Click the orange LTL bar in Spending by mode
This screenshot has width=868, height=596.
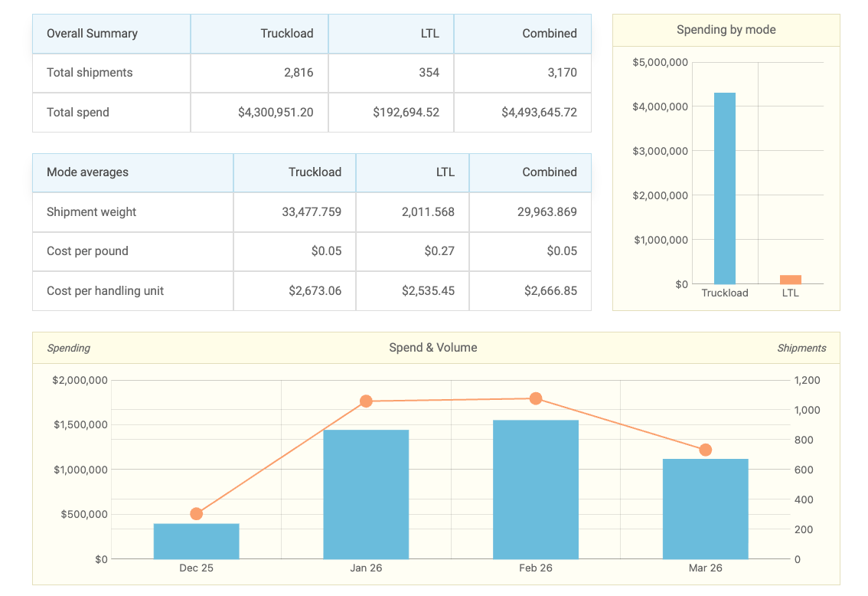point(791,280)
